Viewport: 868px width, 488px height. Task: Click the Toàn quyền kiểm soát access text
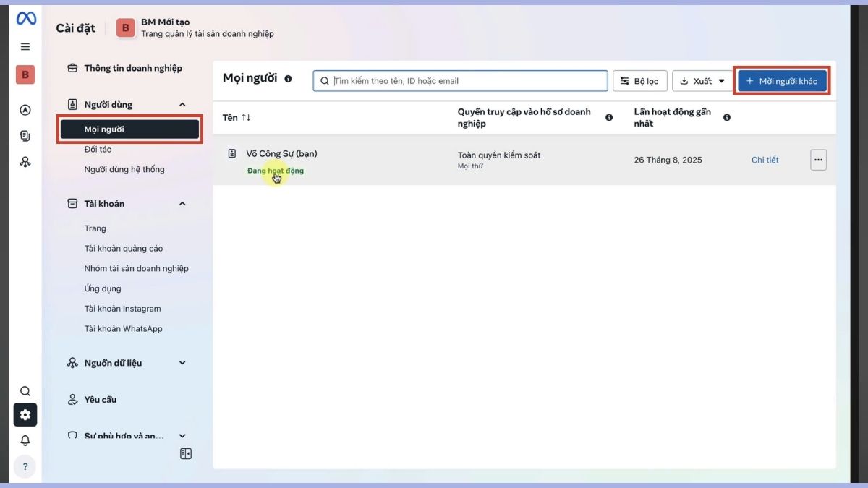pyautogui.click(x=499, y=155)
